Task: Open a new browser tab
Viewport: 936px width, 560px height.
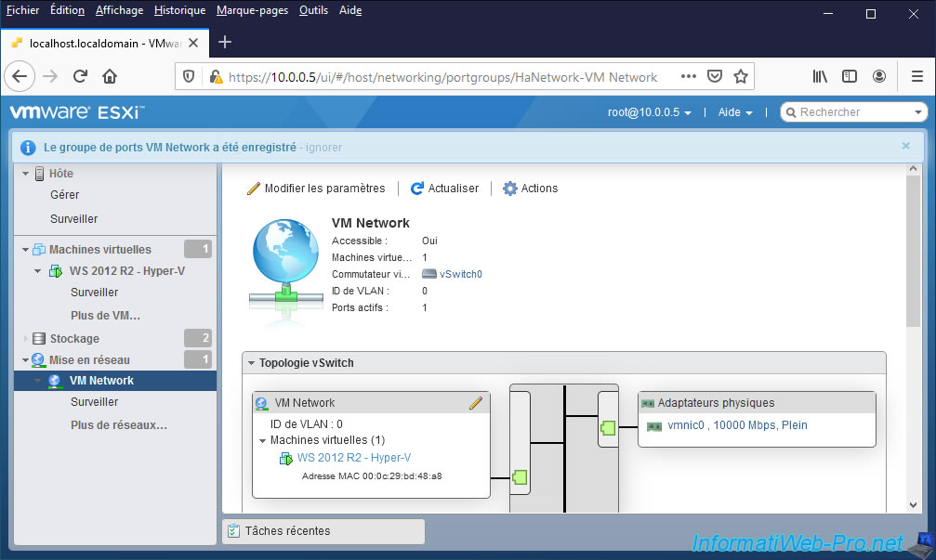Action: pyautogui.click(x=224, y=43)
